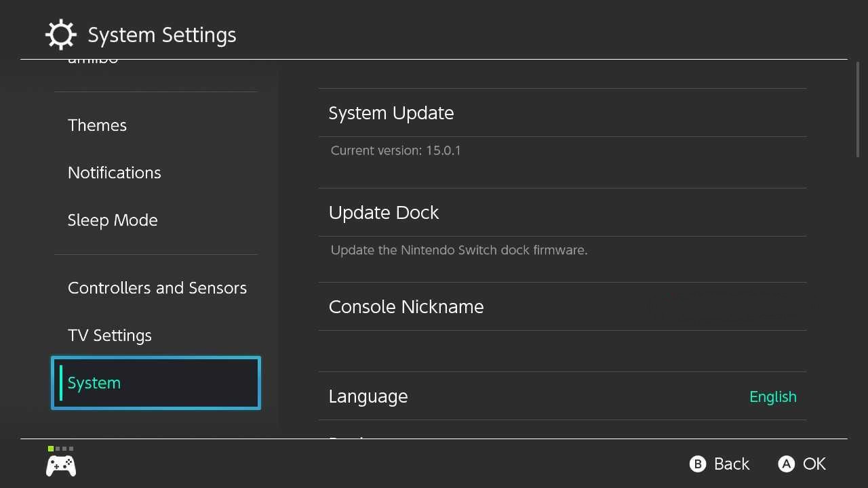The image size is (868, 488).
Task: Open the Language setting
Action: [x=368, y=396]
